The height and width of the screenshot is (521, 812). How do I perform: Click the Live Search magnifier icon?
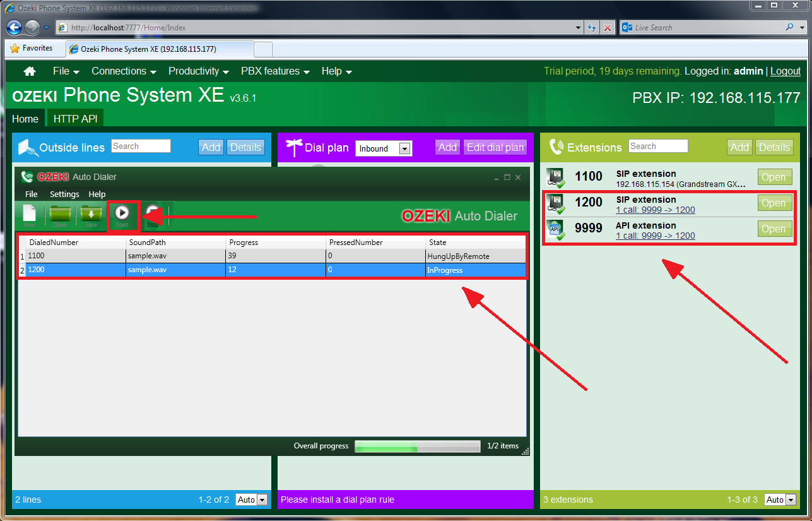tap(789, 27)
